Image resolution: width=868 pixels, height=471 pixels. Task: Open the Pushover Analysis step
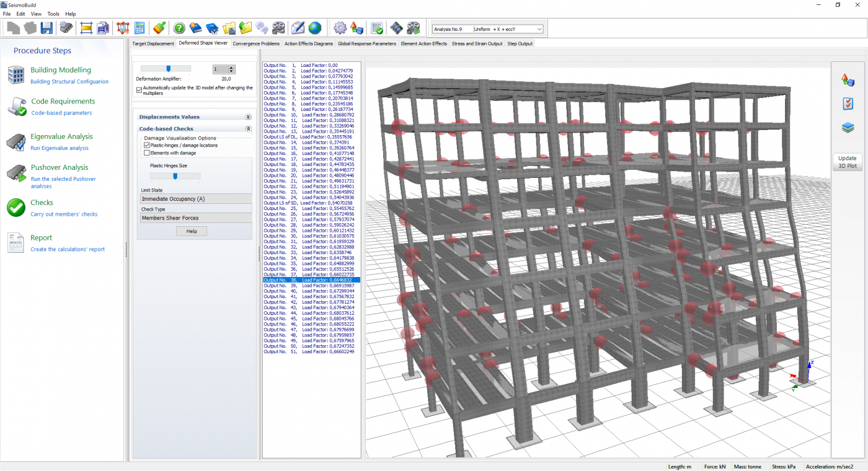click(x=60, y=167)
